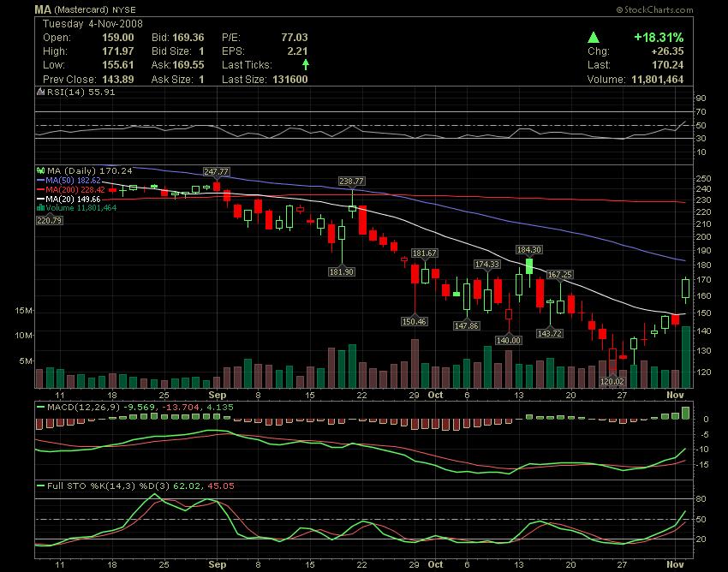Click the Ask value 169.55
The width and height of the screenshot is (728, 572).
(188, 65)
